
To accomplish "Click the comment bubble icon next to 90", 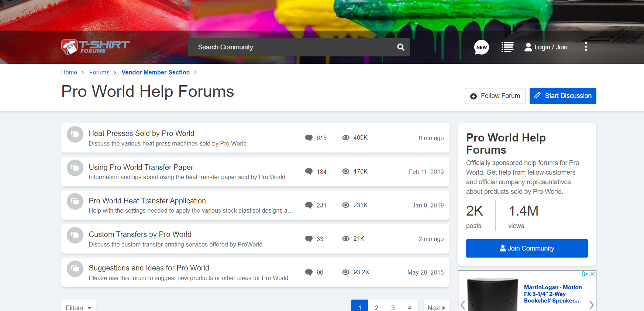I will (x=309, y=272).
